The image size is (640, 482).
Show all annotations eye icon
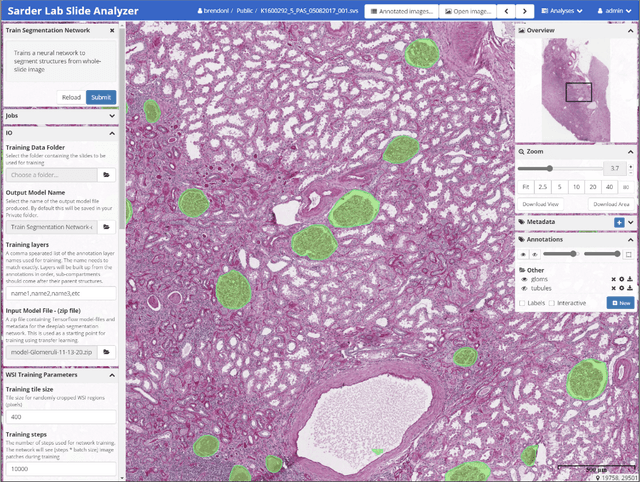click(x=523, y=255)
